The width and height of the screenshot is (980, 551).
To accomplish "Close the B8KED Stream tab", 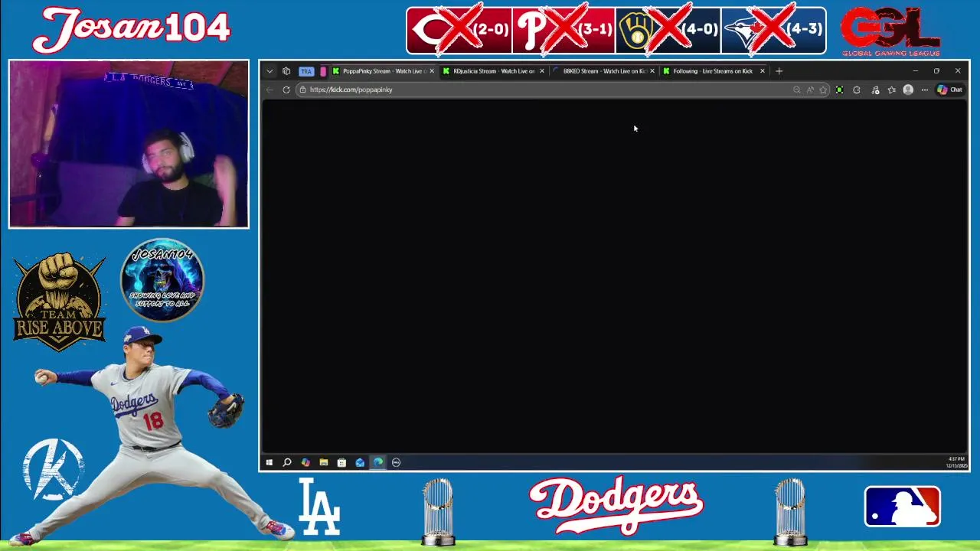I will tap(652, 71).
